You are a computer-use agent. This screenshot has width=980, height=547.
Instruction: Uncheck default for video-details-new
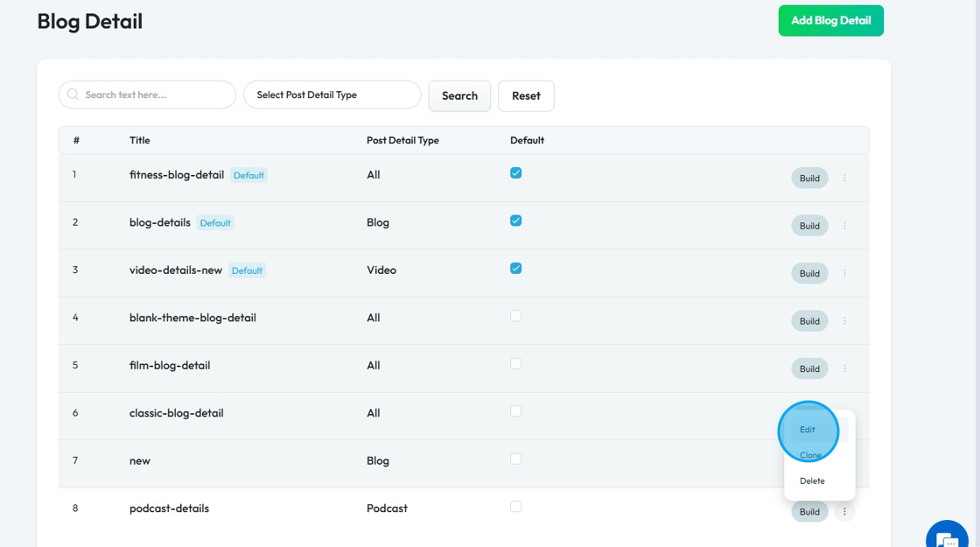point(515,268)
